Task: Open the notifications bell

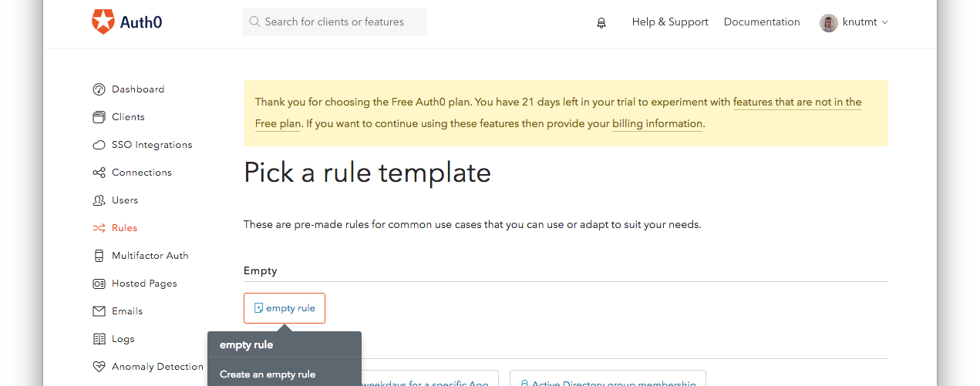Action: click(x=601, y=23)
